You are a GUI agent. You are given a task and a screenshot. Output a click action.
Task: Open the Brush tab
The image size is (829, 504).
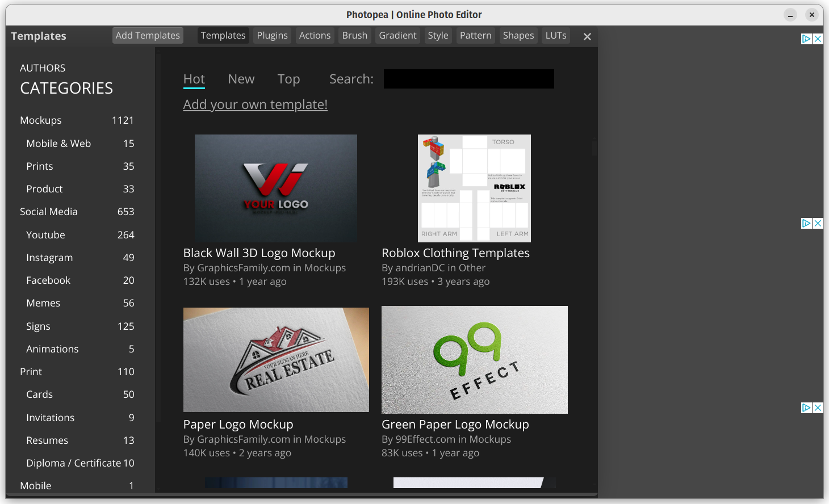pyautogui.click(x=355, y=35)
